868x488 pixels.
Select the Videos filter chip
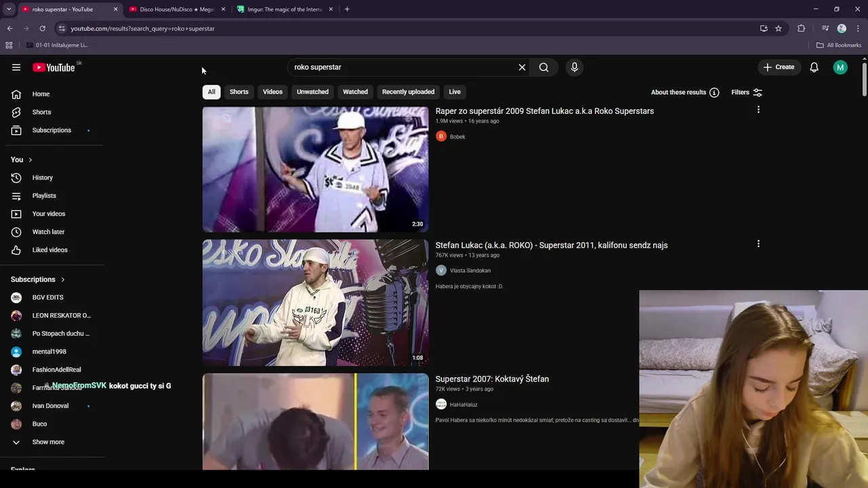[273, 92]
